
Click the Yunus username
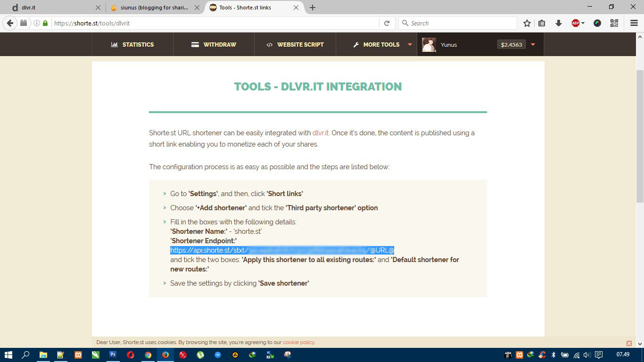coord(449,45)
